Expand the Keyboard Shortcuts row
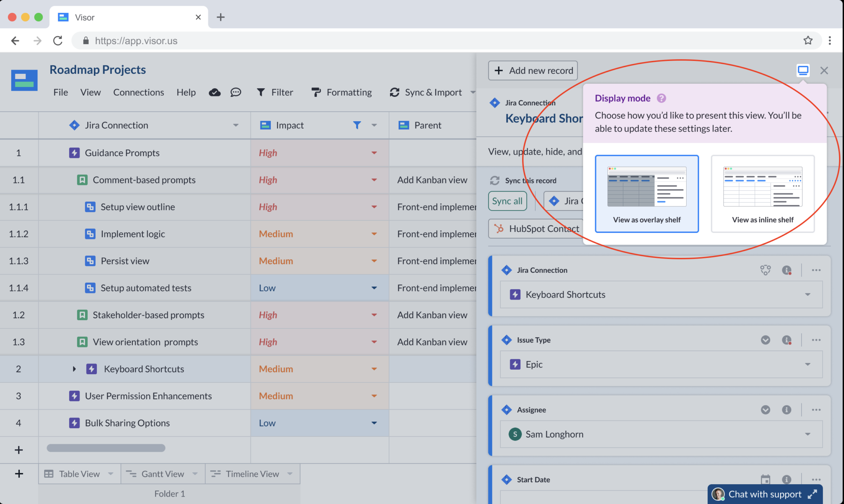The width and height of the screenshot is (844, 504). (74, 369)
